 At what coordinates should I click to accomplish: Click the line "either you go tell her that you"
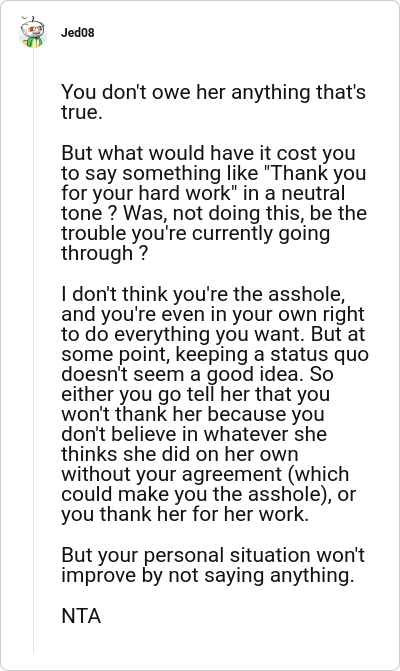[x=196, y=394]
